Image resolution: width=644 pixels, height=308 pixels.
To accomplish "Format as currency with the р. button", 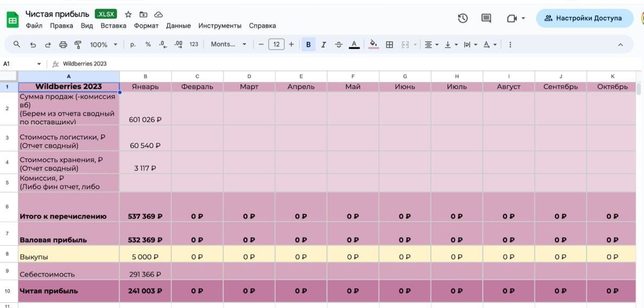I will (133, 44).
